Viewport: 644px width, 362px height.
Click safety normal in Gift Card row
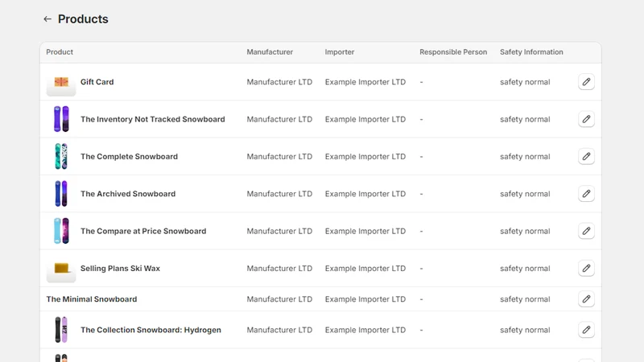coord(525,82)
